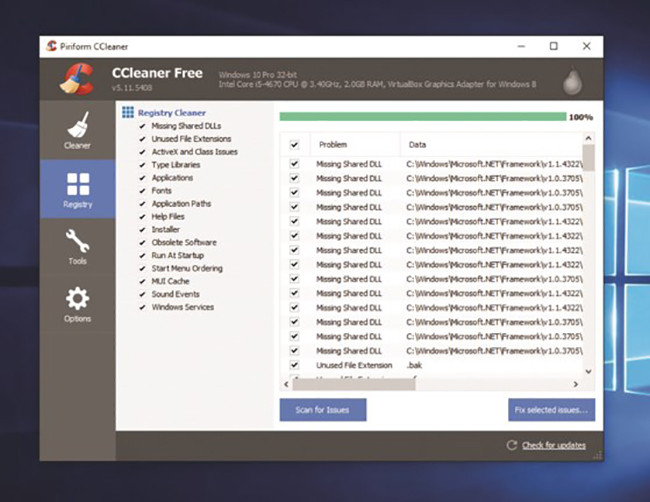Uncheck the Unused File Extension .bak row
This screenshot has height=502, width=650.
coord(294,366)
